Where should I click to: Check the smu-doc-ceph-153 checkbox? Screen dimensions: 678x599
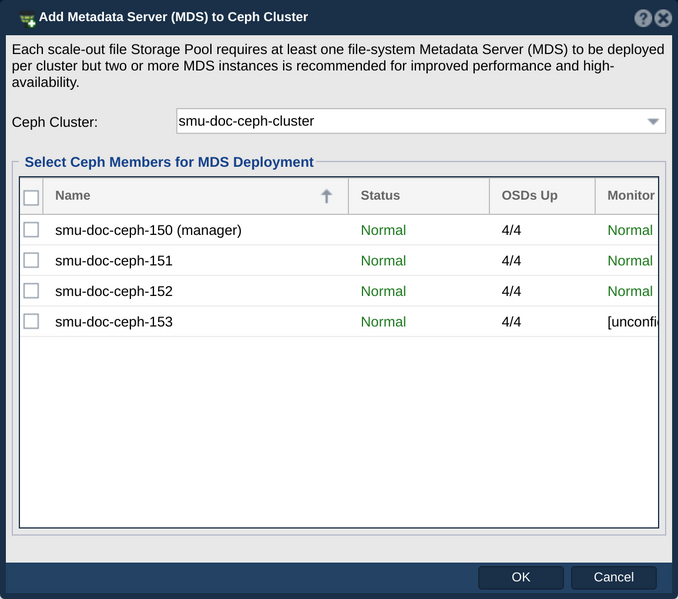[31, 321]
